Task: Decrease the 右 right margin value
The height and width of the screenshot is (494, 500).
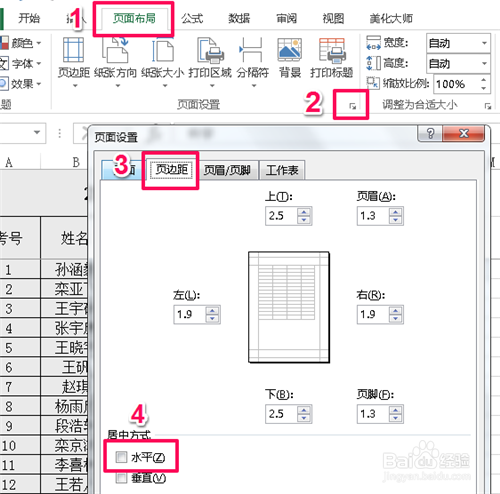Action: (395, 319)
